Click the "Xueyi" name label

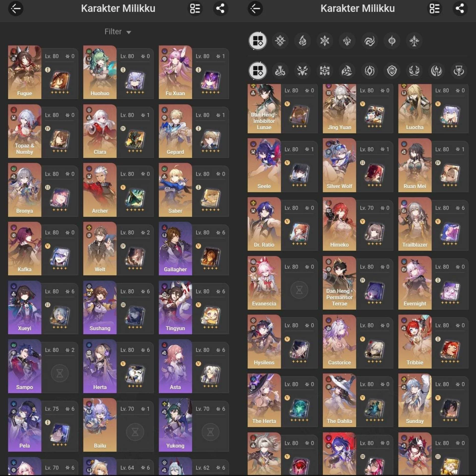(25, 328)
